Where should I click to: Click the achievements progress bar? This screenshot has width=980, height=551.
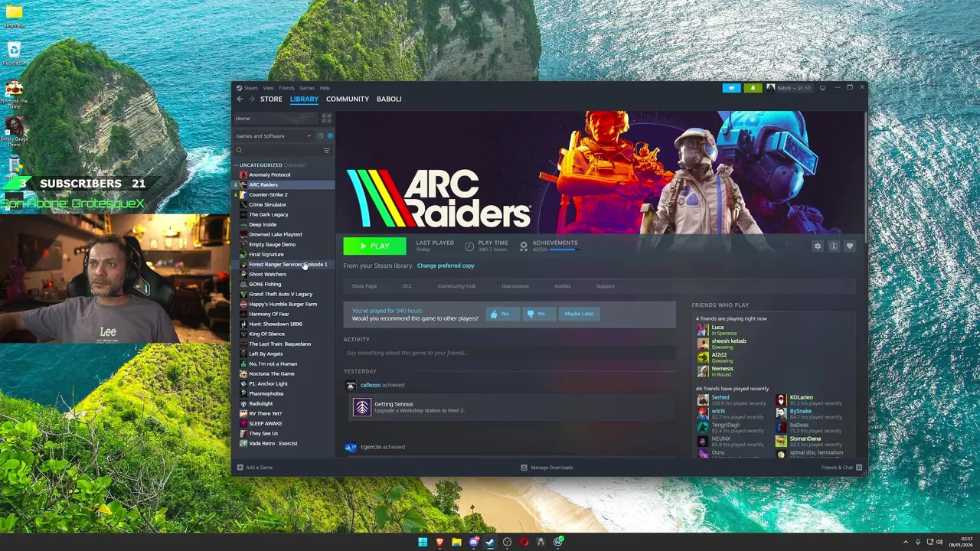[x=564, y=249]
